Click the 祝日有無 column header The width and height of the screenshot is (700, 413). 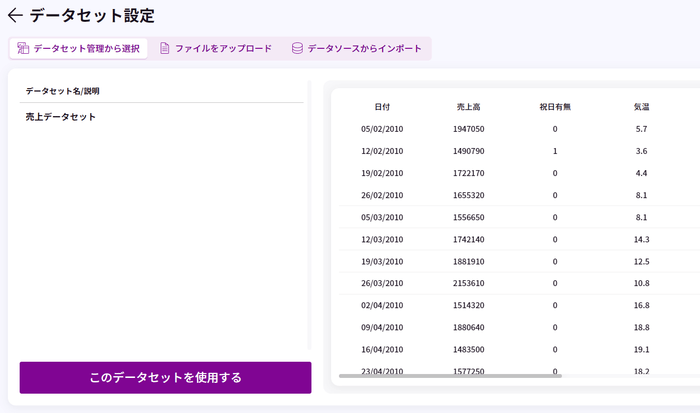554,106
